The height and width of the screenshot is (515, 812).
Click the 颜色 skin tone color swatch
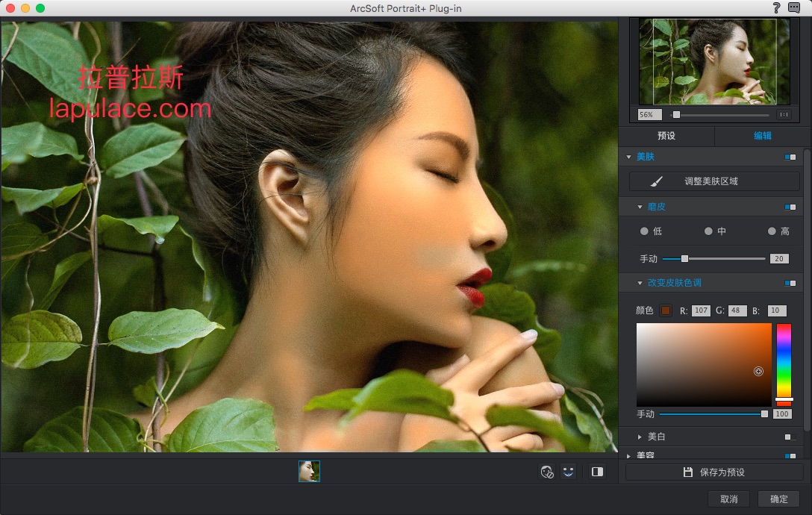pos(666,310)
